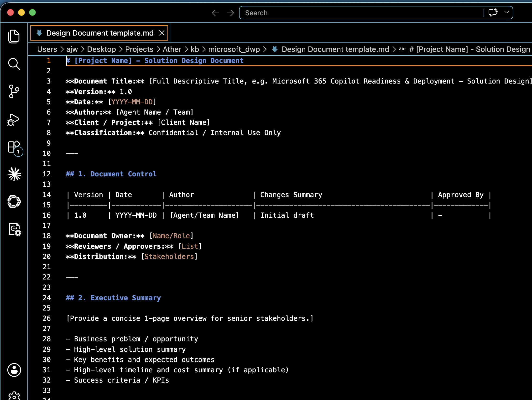Select the Design Document template.md tab

99,33
